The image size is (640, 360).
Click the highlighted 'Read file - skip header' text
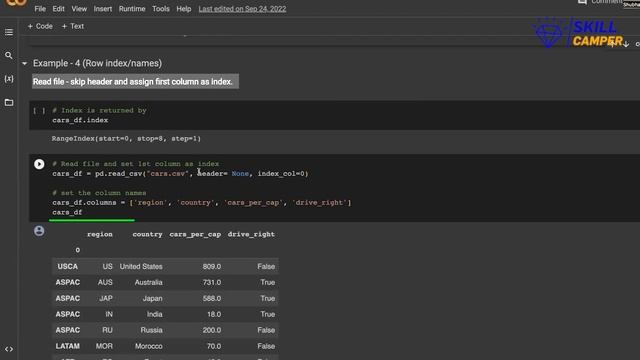(x=133, y=82)
